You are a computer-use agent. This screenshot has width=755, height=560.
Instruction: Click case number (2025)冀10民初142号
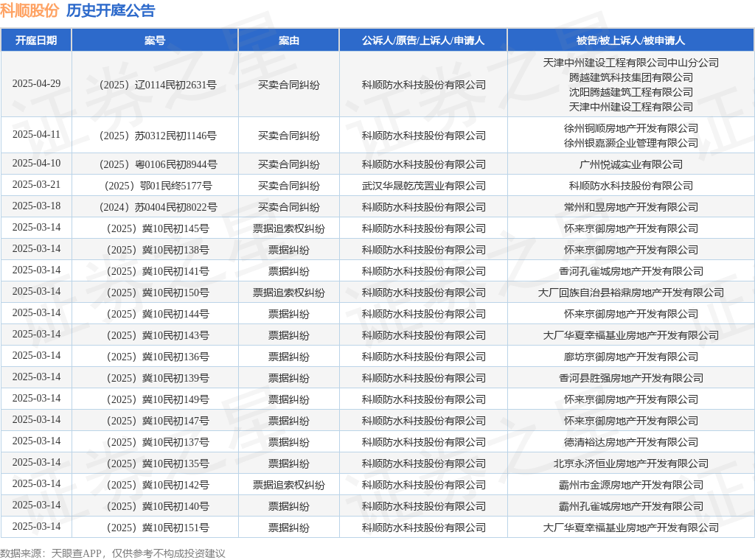(158, 485)
